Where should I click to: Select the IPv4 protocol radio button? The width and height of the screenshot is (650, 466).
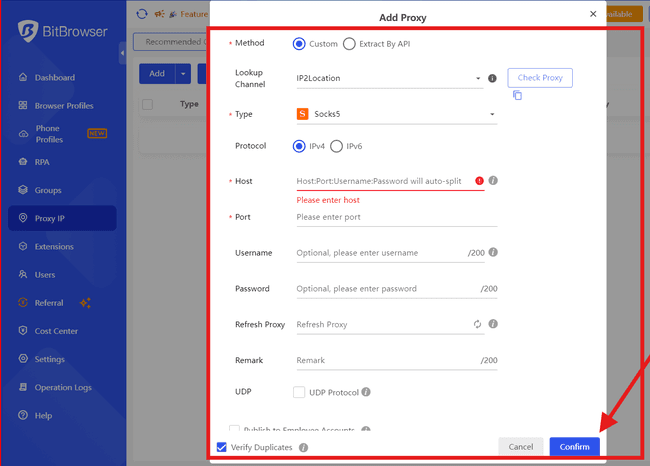pyautogui.click(x=299, y=146)
